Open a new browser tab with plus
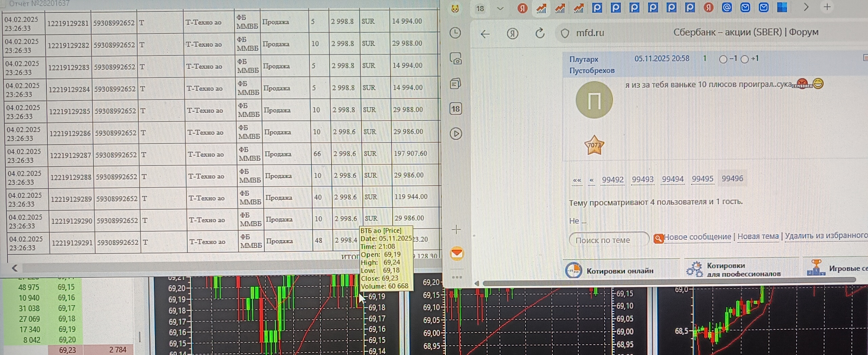The height and width of the screenshot is (355, 868). pos(827,7)
